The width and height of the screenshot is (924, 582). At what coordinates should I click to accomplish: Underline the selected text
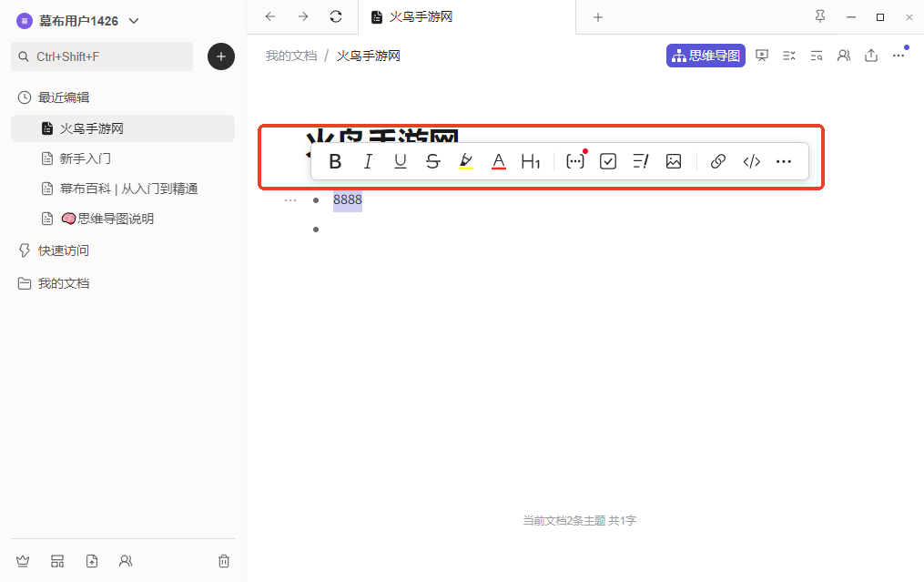pyautogui.click(x=401, y=161)
